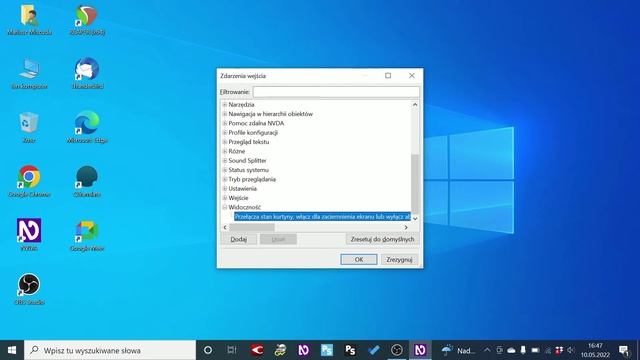Select the Google Chrome desktop icon
This screenshot has width=640, height=360.
(29, 181)
